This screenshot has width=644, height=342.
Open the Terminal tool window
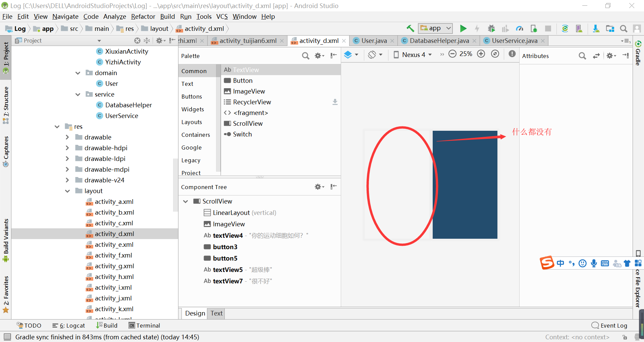tap(144, 326)
